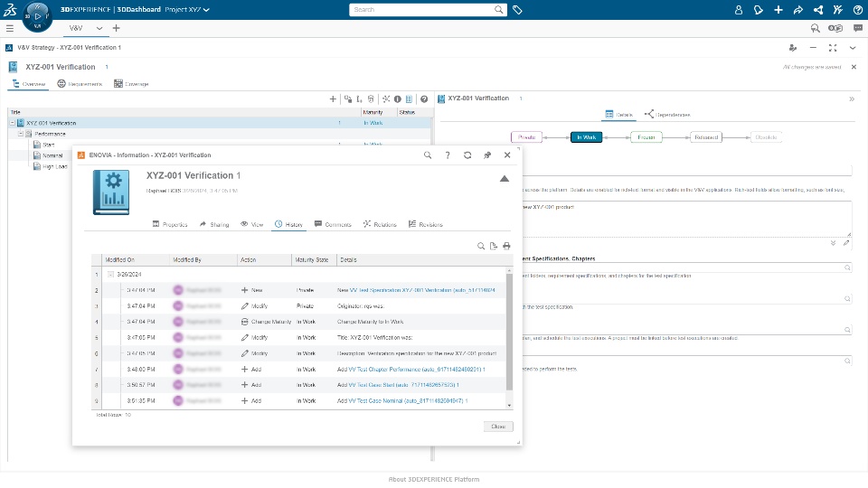Open the Relations tab in the dialog
868x488 pixels.
[380, 224]
